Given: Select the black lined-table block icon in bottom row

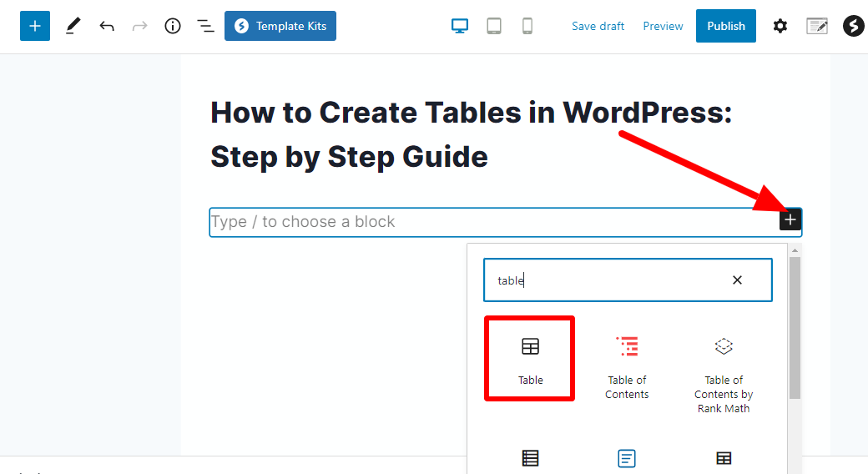Looking at the screenshot, I should [530, 458].
